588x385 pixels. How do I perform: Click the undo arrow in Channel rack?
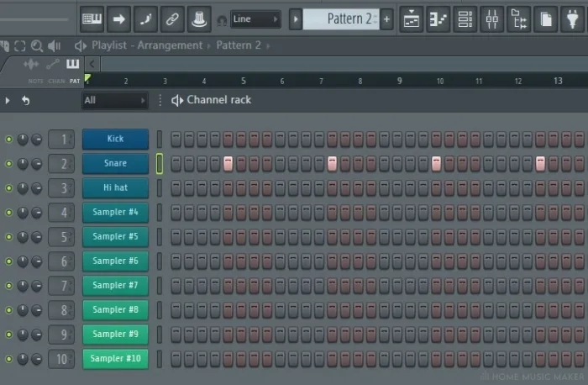[x=25, y=101]
